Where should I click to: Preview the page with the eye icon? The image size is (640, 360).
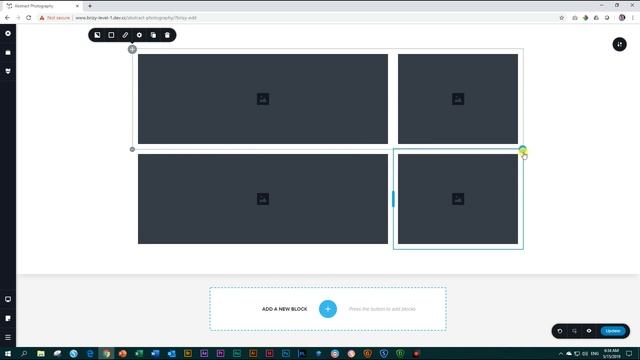[589, 331]
